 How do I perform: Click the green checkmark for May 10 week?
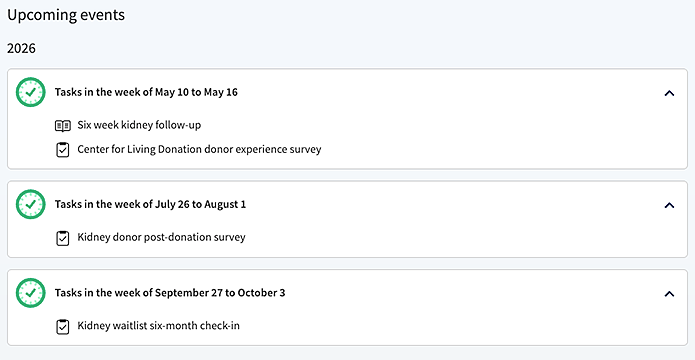tap(31, 92)
